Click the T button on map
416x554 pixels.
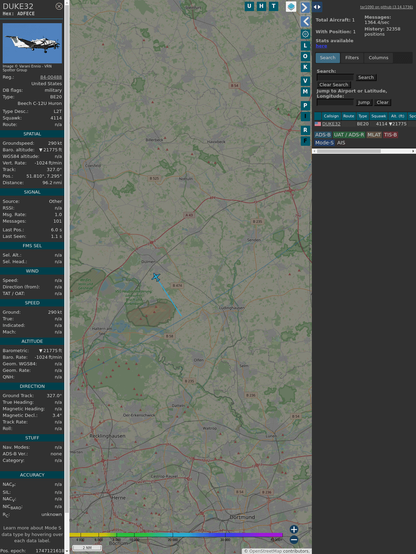pos(273,6)
